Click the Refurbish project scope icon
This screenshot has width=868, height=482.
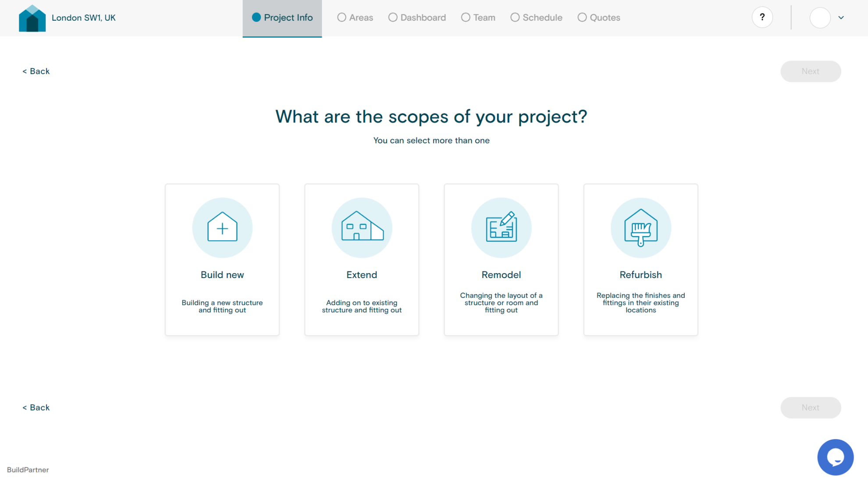point(641,228)
